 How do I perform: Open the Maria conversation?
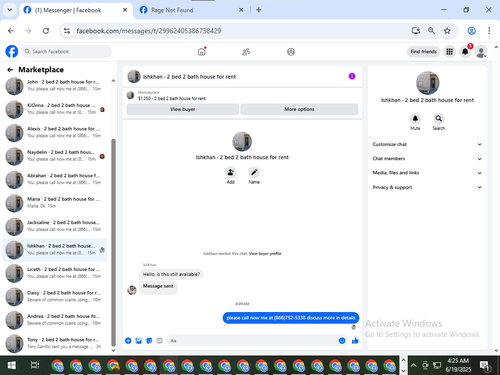click(x=55, y=203)
